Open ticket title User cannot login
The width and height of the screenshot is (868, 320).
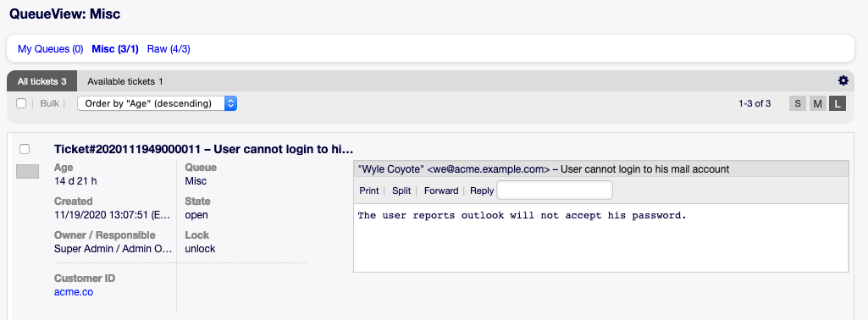coord(204,149)
